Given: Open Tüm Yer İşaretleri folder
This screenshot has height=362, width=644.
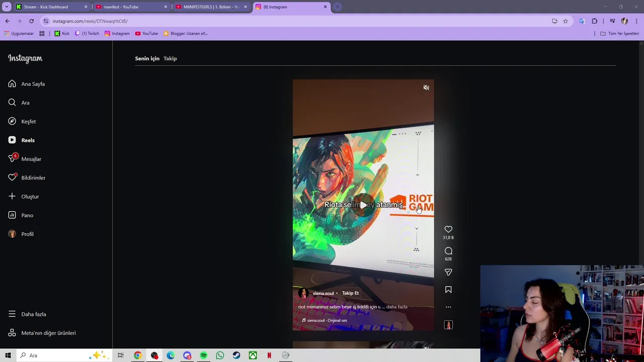Looking at the screenshot, I should [619, 34].
